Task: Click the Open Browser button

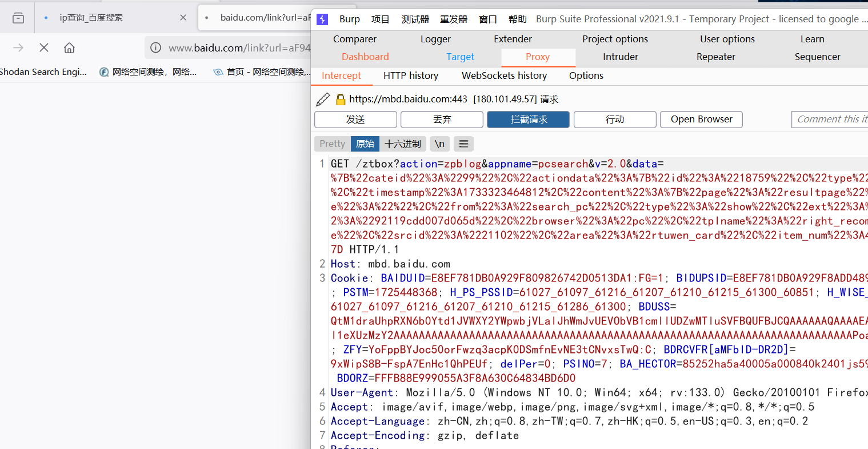Action: 702,120
